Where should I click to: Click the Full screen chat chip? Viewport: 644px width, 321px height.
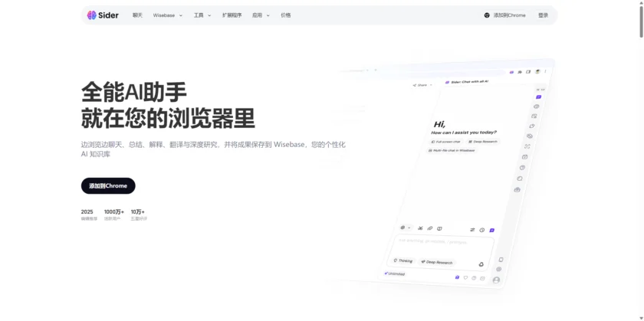pyautogui.click(x=445, y=142)
